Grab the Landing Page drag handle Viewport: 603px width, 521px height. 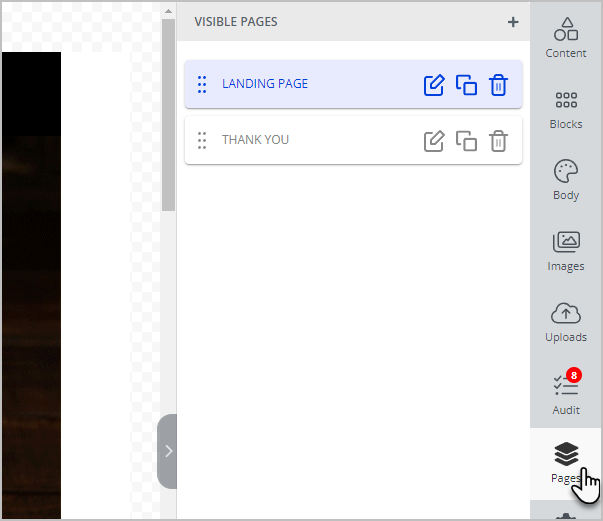pyautogui.click(x=202, y=85)
